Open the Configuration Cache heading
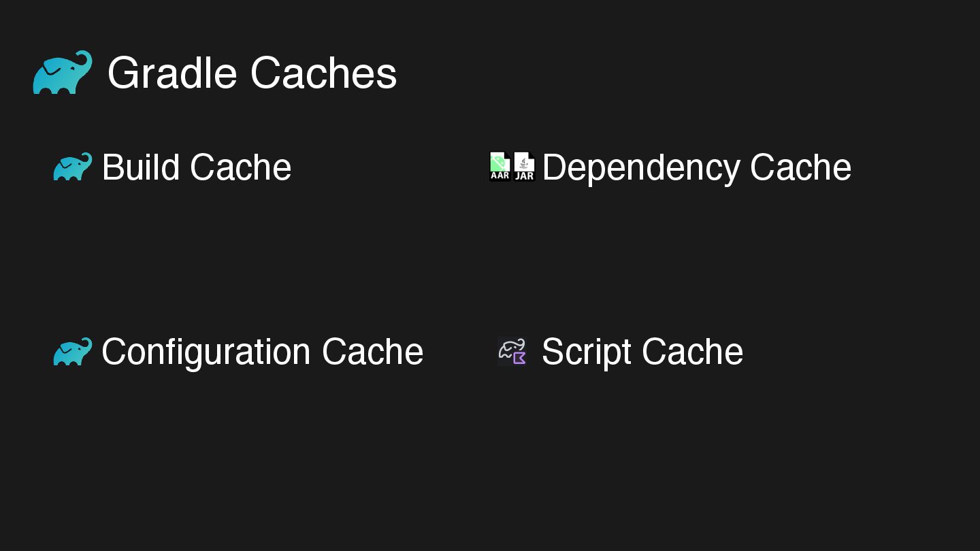 (x=262, y=352)
